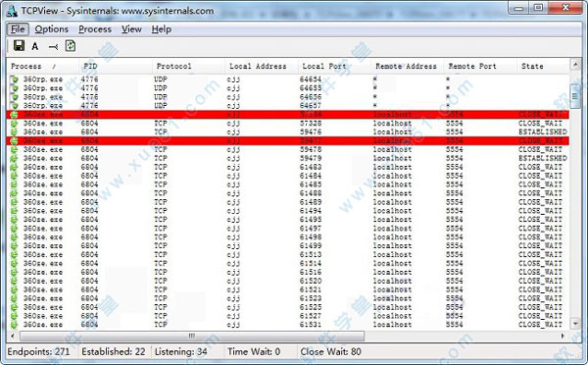Click the 360se.exe icon for port 61485

pyautogui.click(x=15, y=184)
